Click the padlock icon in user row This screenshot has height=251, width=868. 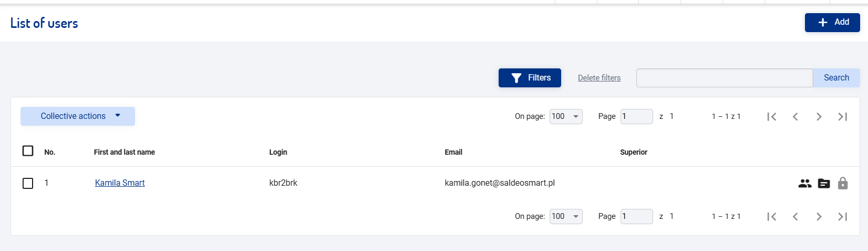[843, 183]
